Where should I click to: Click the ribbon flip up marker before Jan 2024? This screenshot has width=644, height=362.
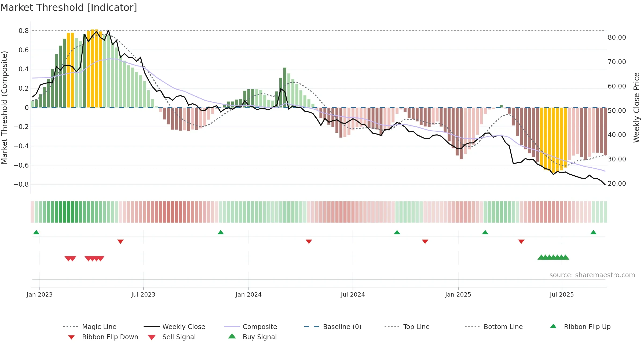[x=221, y=232]
